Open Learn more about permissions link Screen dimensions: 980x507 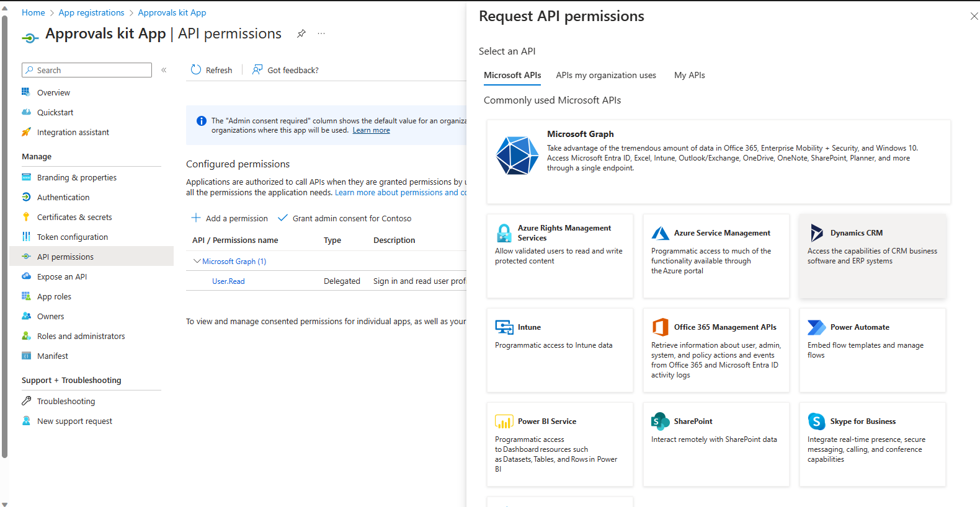401,193
